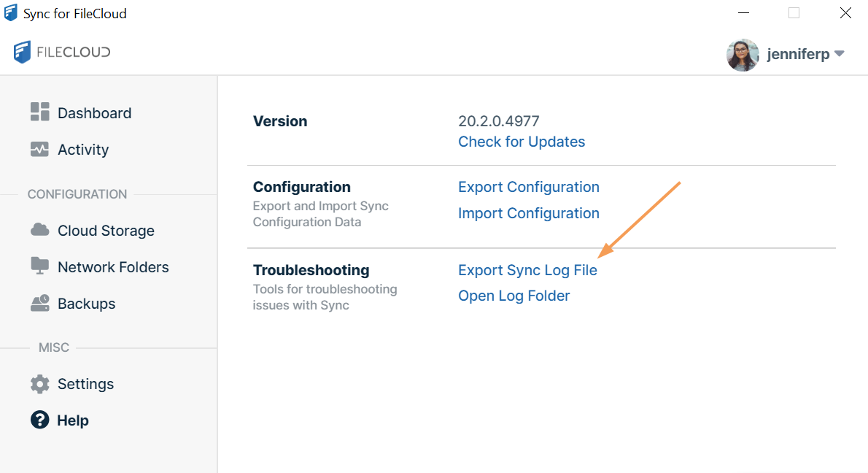
Task: Open Export Configuration
Action: click(x=529, y=187)
